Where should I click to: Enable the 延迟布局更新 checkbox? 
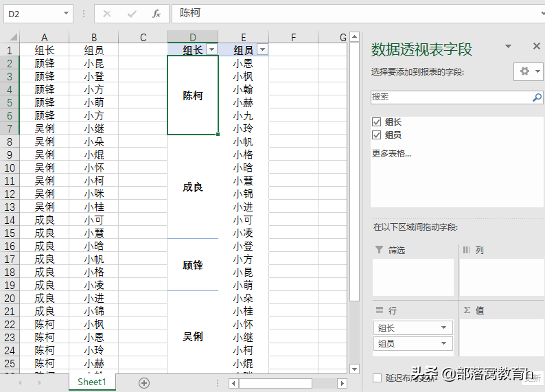click(377, 378)
